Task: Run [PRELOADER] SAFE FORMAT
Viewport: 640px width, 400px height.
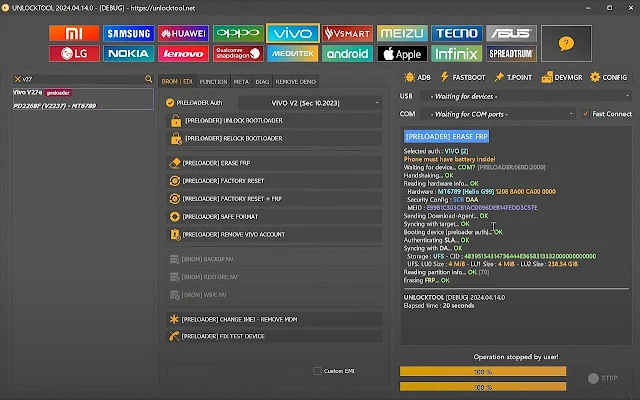Action: click(274, 217)
